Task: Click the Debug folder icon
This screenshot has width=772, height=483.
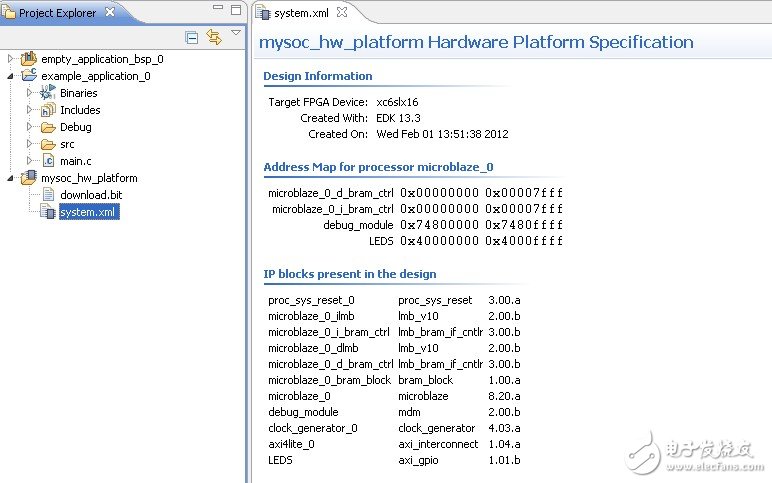Action: pos(47,127)
